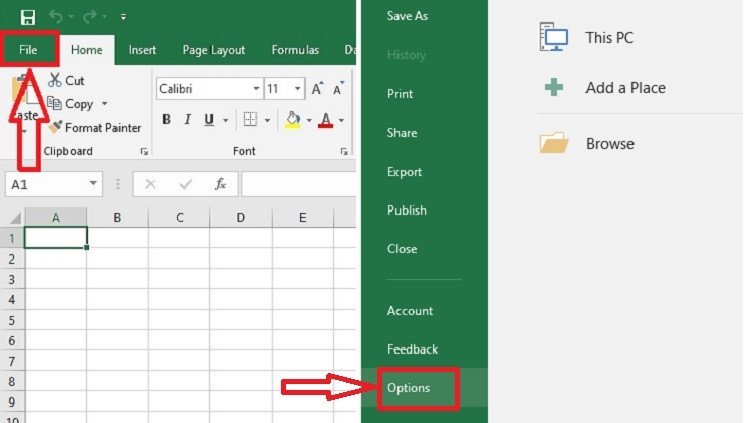Choose Print in the File menu
Viewport: 750px width, 423px height.
coord(400,94)
